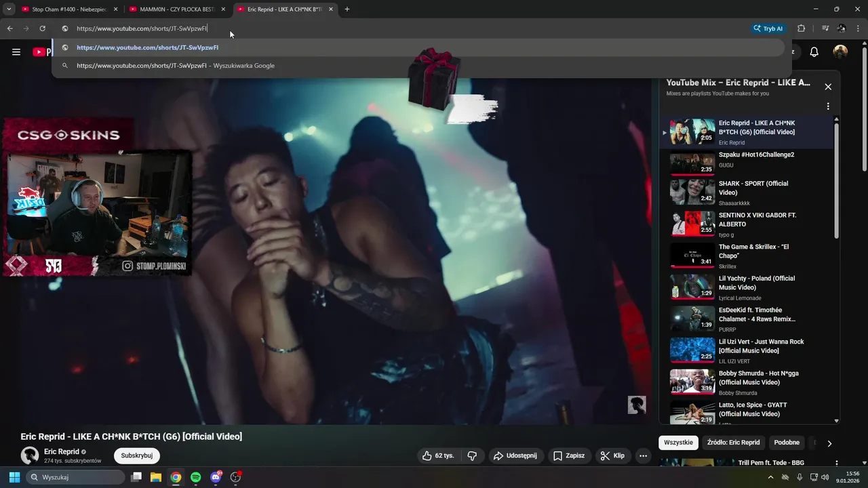The height and width of the screenshot is (488, 868).
Task: Choose the Wyszukiwarka Google search suggestion
Action: (418, 66)
